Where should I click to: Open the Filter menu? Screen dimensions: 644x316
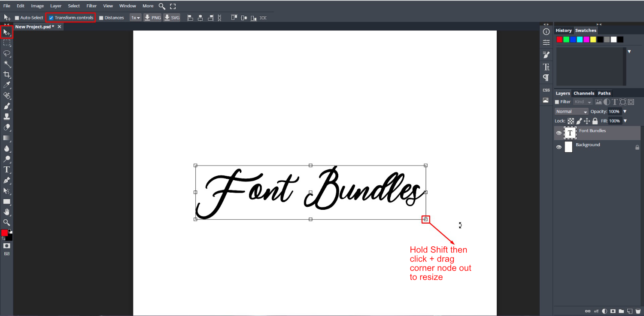[91, 6]
